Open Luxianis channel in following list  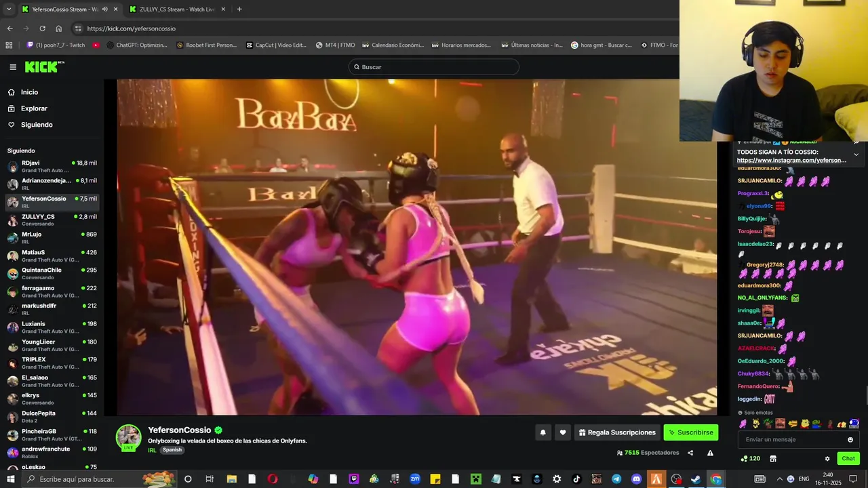[52, 327]
